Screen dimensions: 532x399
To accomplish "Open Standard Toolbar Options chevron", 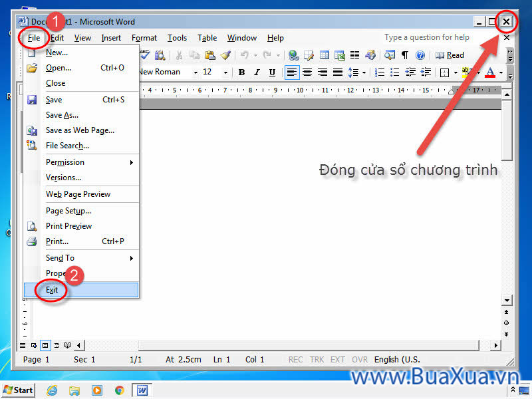I will click(510, 55).
